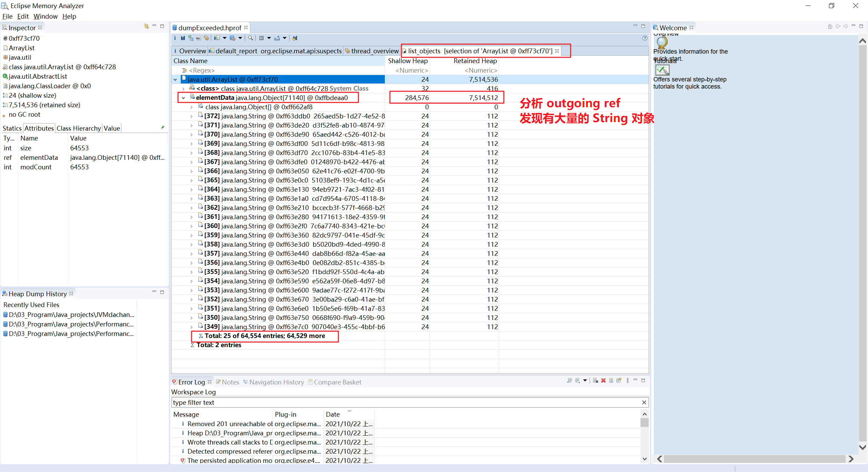Click the Welcome Home icon
Viewport: 868px width, 472px height.
830,26
